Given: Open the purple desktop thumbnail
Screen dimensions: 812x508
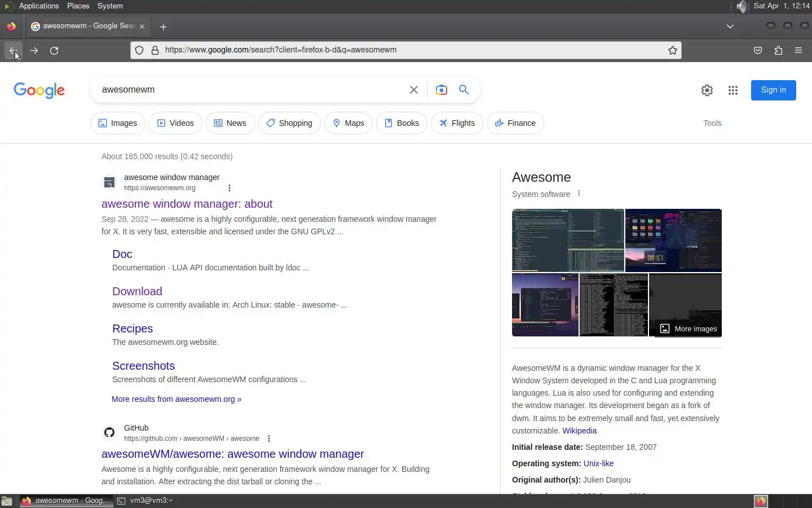Looking at the screenshot, I should coord(545,305).
